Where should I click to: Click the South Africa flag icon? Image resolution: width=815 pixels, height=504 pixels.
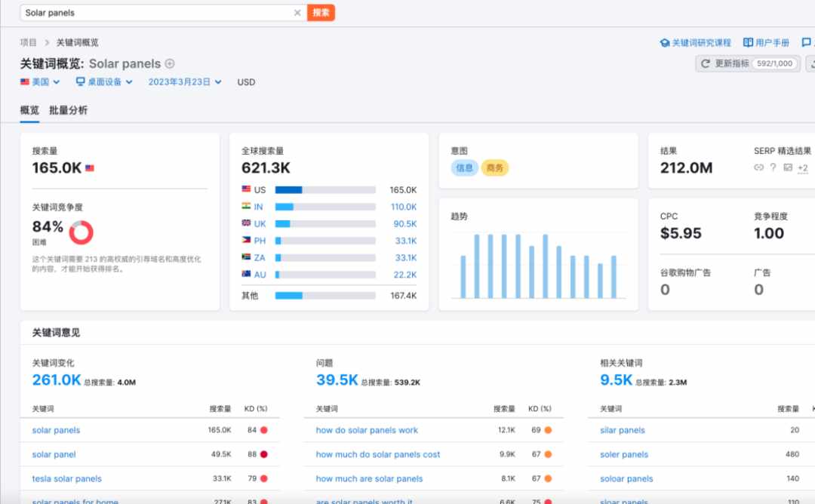(246, 257)
